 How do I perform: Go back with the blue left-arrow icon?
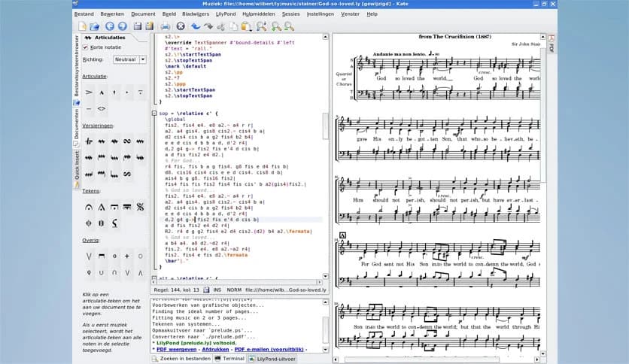tap(110, 26)
